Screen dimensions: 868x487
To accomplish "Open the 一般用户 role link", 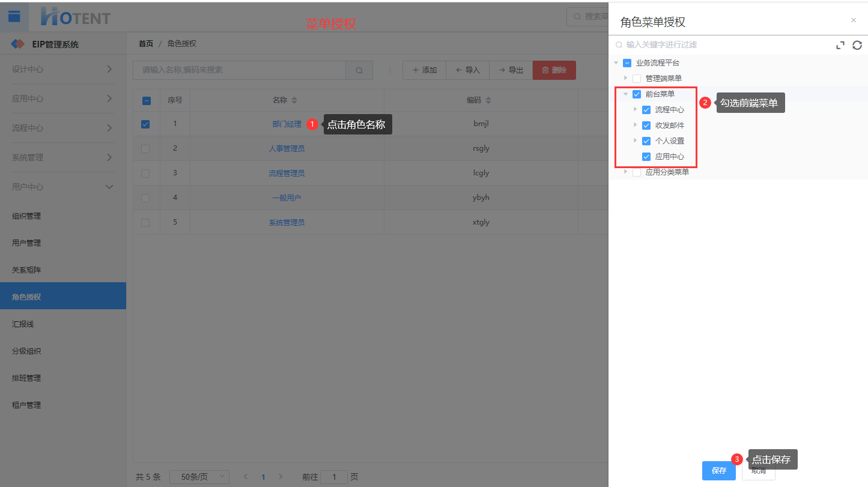I will [x=287, y=198].
